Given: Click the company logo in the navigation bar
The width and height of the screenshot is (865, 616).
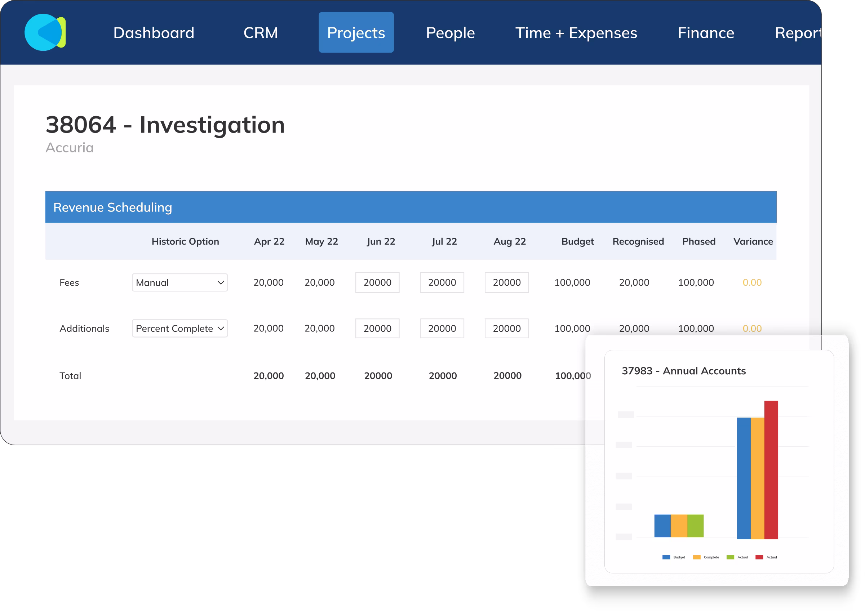Looking at the screenshot, I should 44,32.
